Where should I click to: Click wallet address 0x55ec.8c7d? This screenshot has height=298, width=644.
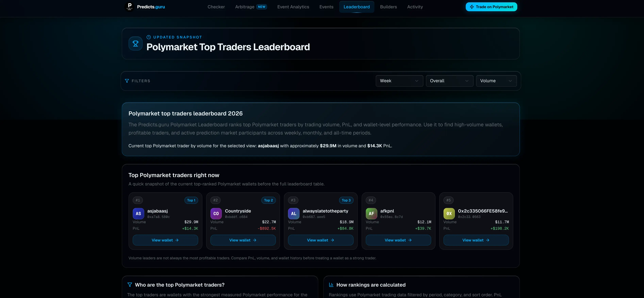[392, 217]
